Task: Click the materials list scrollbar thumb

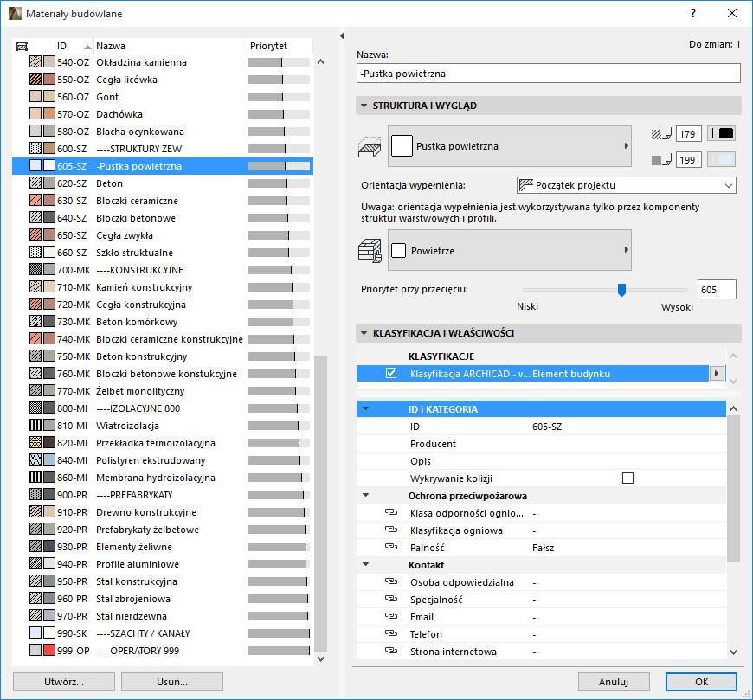Action: click(x=320, y=504)
